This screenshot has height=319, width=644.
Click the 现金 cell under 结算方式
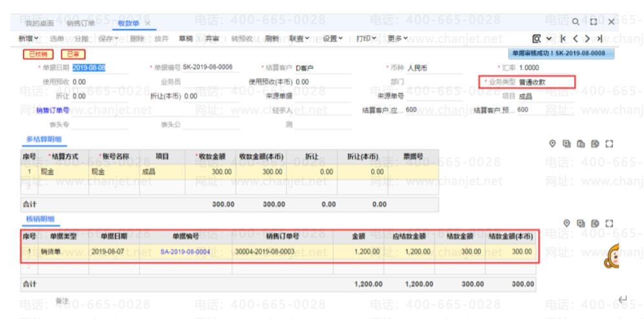[x=63, y=172]
